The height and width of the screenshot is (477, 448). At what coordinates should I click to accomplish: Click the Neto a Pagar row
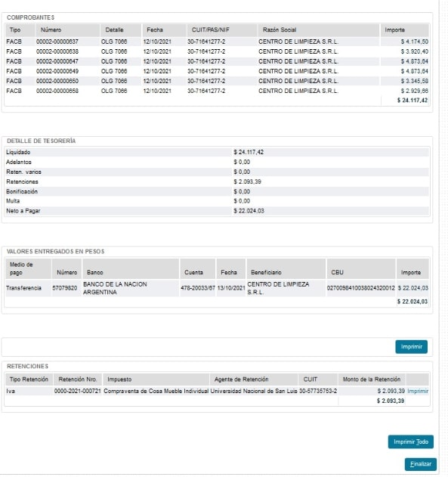coord(217,211)
